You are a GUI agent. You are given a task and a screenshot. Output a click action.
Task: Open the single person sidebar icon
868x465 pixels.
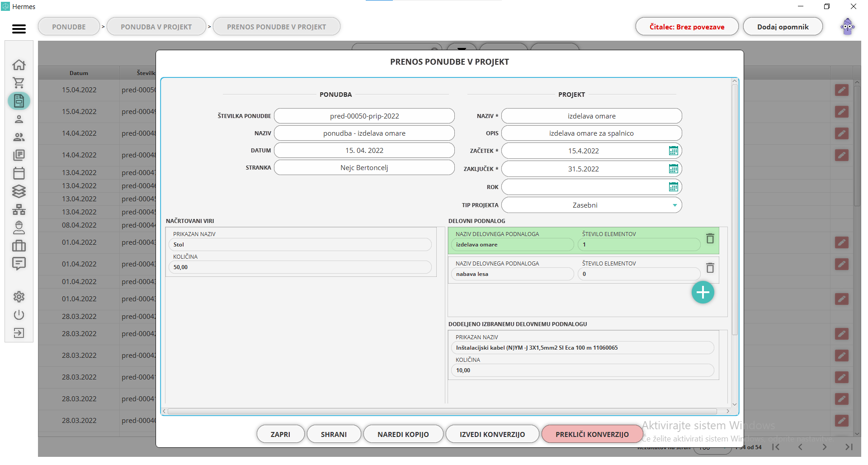tap(19, 119)
